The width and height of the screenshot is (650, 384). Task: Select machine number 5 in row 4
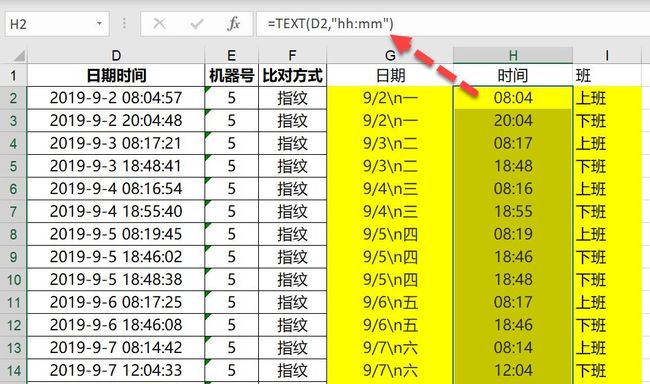click(x=231, y=143)
